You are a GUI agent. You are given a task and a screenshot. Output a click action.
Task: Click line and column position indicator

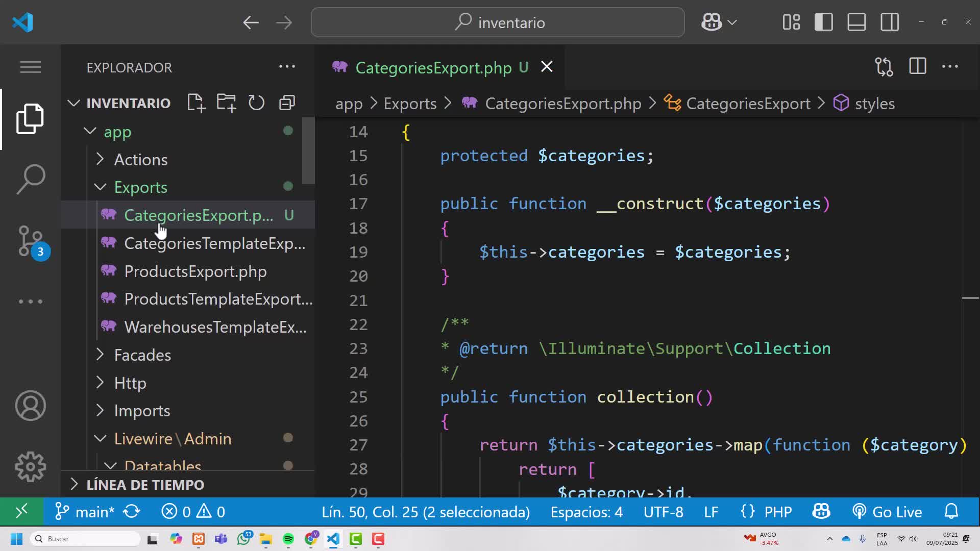[426, 511]
